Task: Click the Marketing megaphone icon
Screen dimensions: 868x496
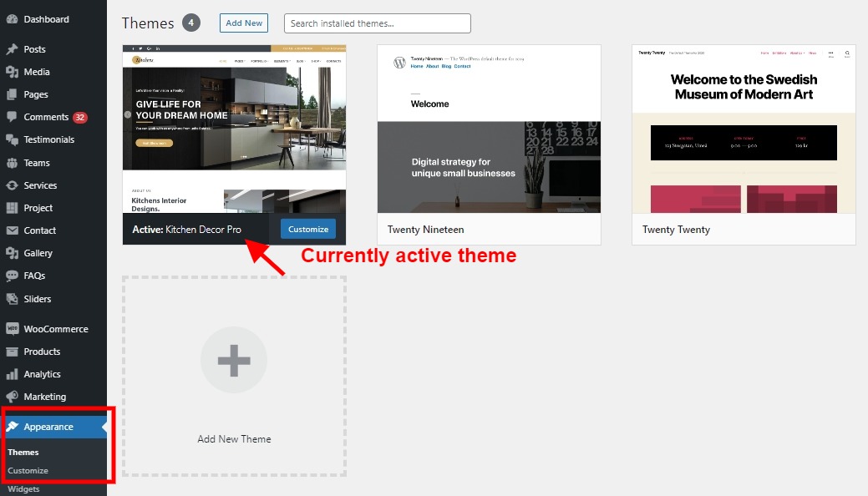Action: (x=12, y=397)
